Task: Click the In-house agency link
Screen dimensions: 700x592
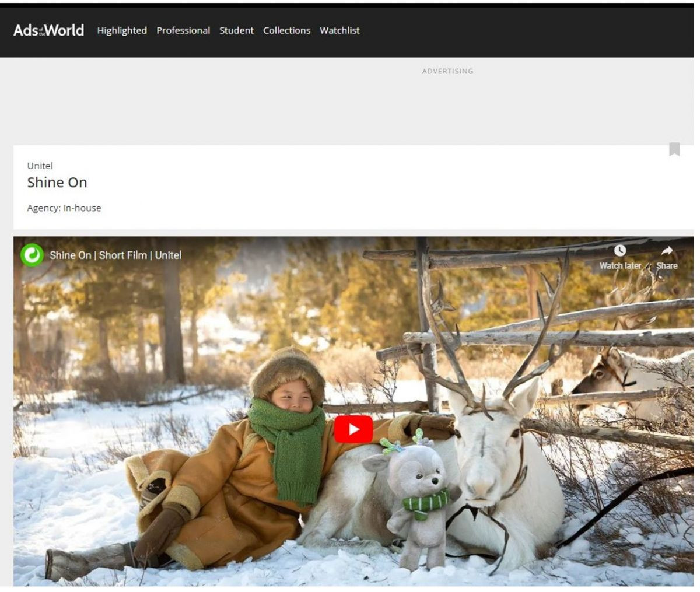Action: [x=82, y=208]
